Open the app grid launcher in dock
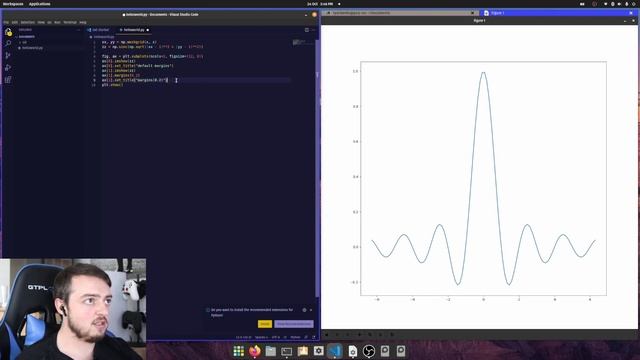 [x=238, y=351]
